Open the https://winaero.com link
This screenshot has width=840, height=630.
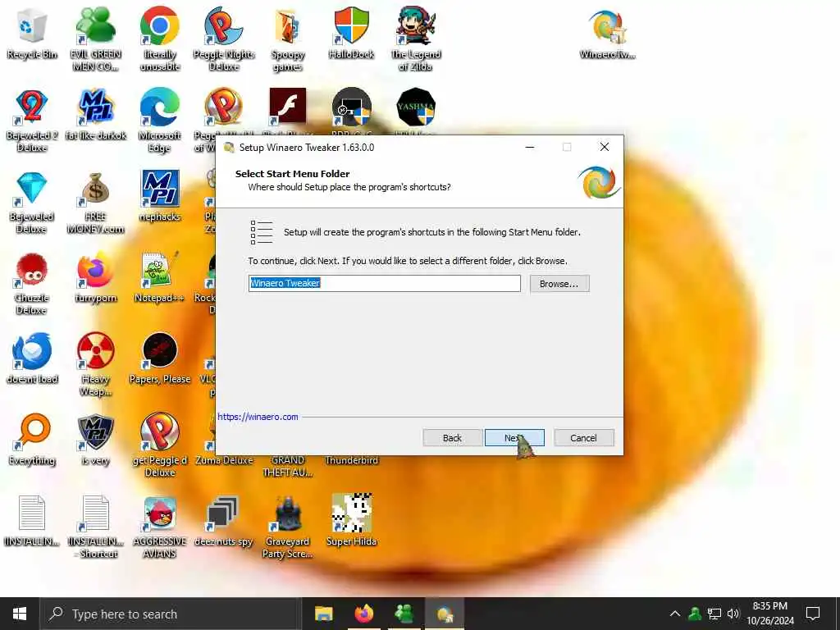(258, 417)
